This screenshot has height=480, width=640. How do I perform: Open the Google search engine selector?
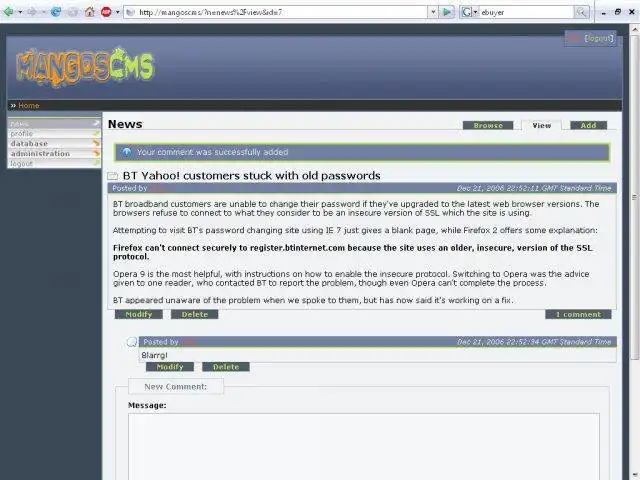469,12
